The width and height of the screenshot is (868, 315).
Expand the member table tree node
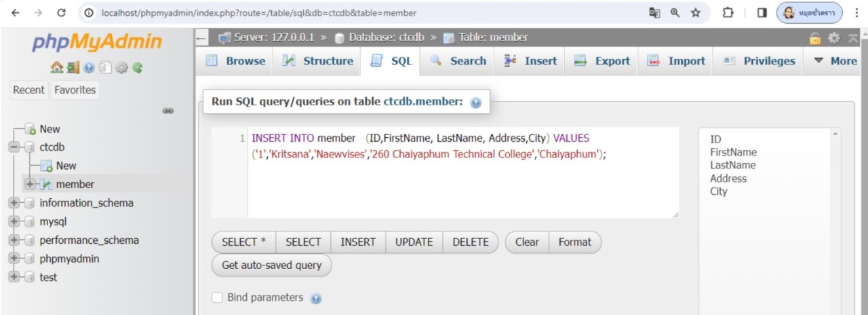pos(30,185)
